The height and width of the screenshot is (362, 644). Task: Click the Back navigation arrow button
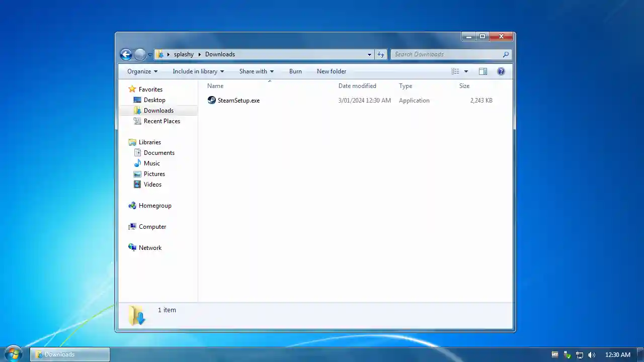click(126, 54)
